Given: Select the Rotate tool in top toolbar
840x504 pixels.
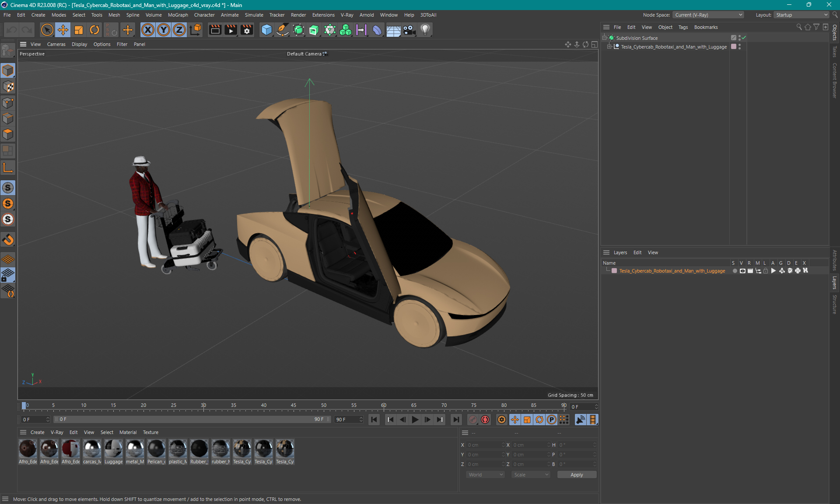Looking at the screenshot, I should click(94, 30).
